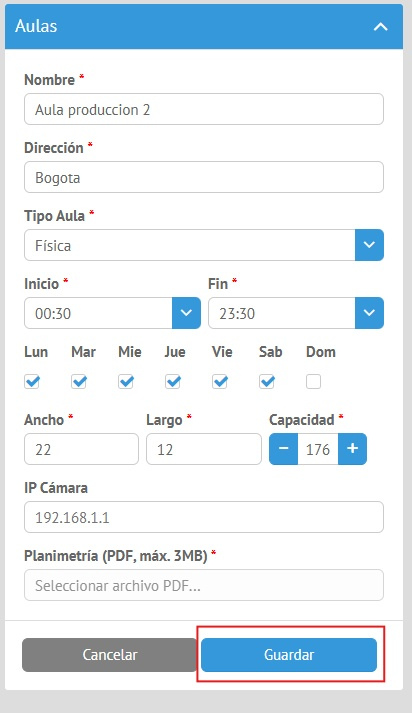Toggle the Mie checkbox
412x713 pixels.
click(x=126, y=382)
